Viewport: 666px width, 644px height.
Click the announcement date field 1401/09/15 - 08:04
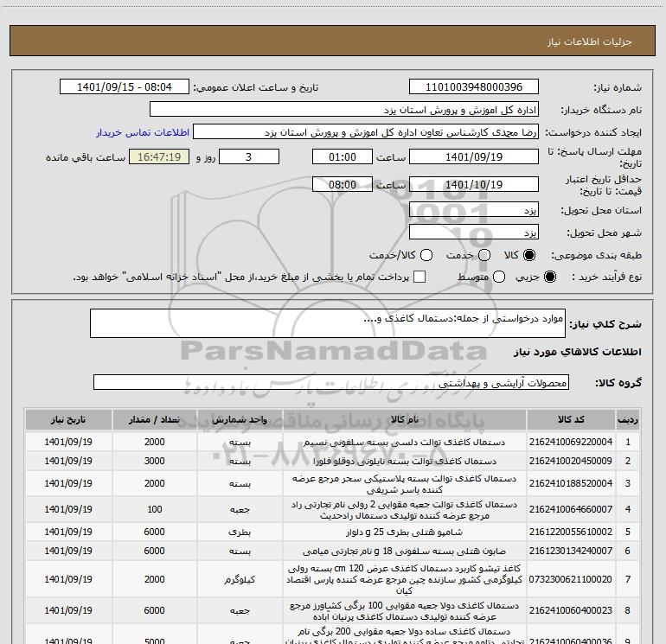[x=124, y=86]
